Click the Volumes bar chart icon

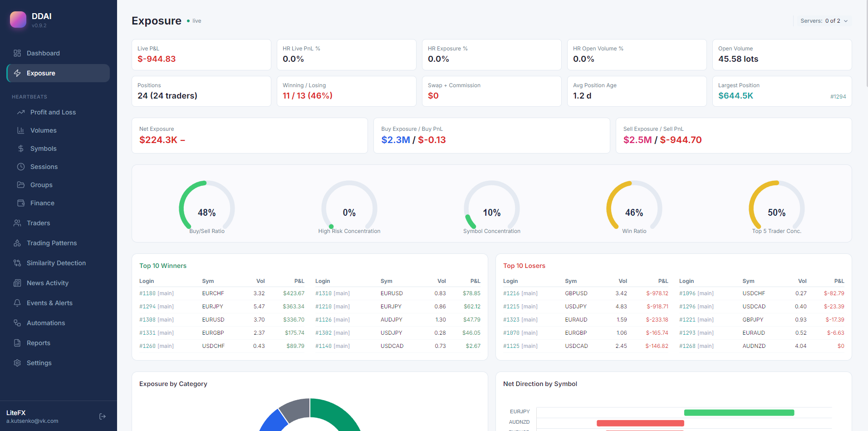pyautogui.click(x=21, y=130)
